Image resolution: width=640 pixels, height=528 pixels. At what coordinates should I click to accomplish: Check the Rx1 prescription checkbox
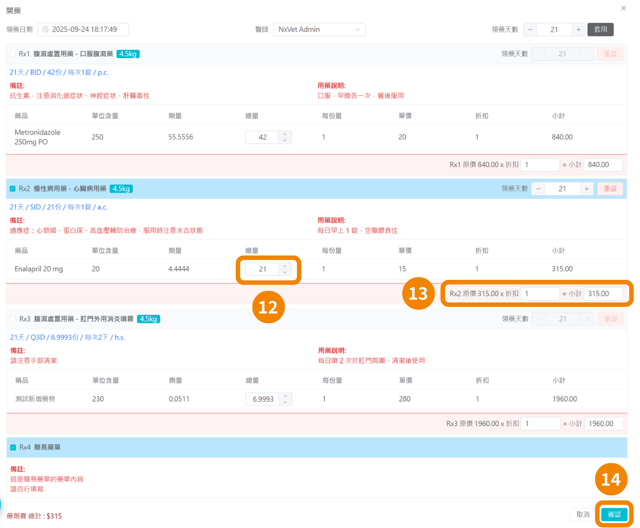pyautogui.click(x=13, y=54)
